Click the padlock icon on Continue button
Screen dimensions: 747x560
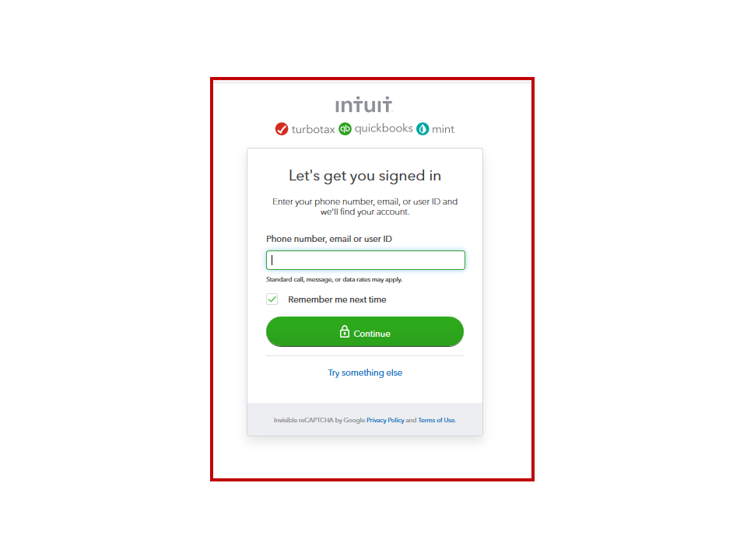click(345, 331)
